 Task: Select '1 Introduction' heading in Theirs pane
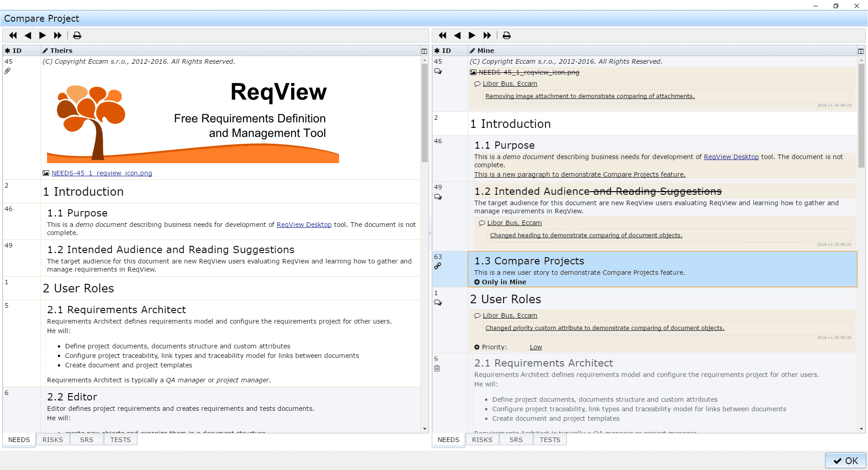83,192
